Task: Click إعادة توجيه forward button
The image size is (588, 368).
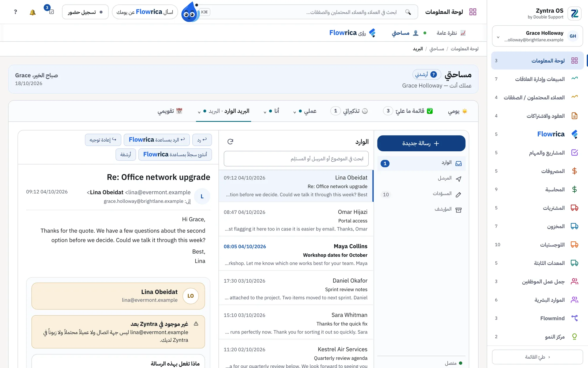Action: coord(103,140)
